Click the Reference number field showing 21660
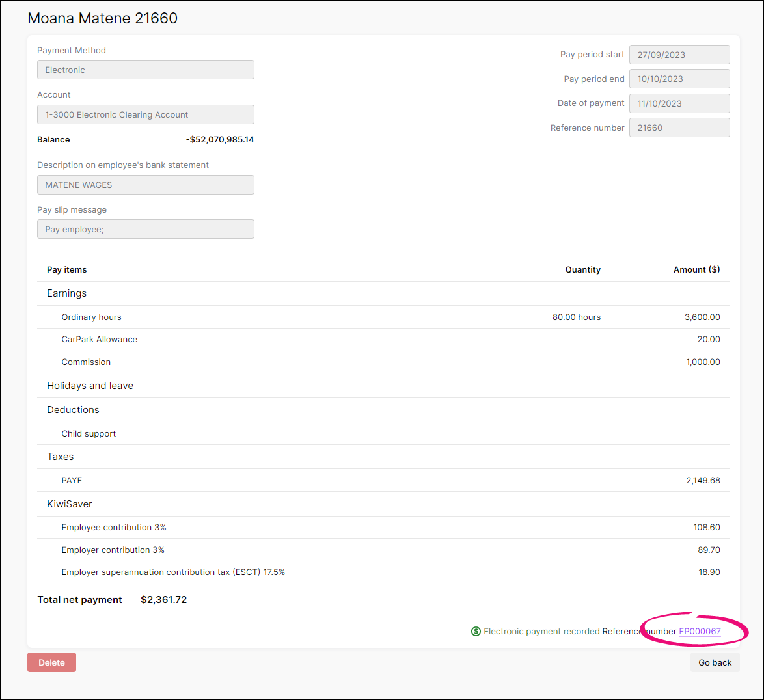Screen dimensions: 764x700 (679, 127)
